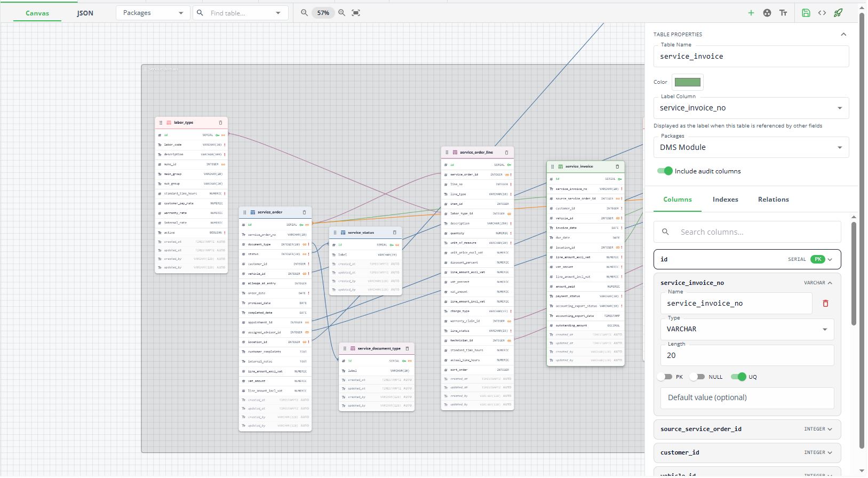Open the Relations tab

click(774, 200)
